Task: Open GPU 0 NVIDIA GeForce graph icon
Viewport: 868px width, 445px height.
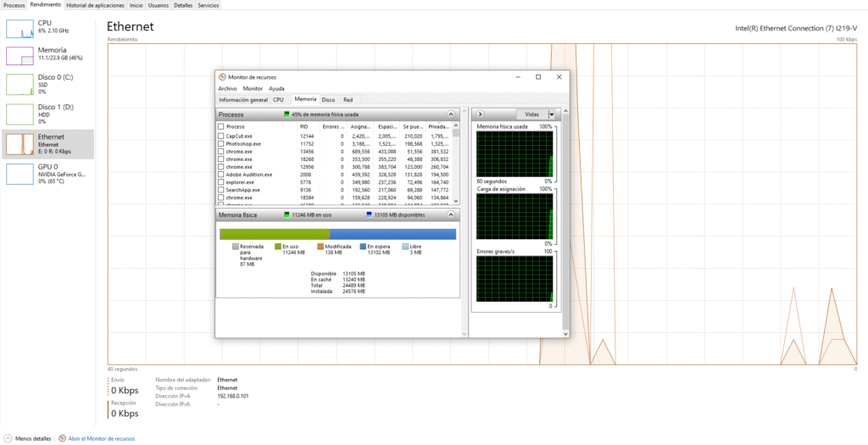Action: point(19,173)
